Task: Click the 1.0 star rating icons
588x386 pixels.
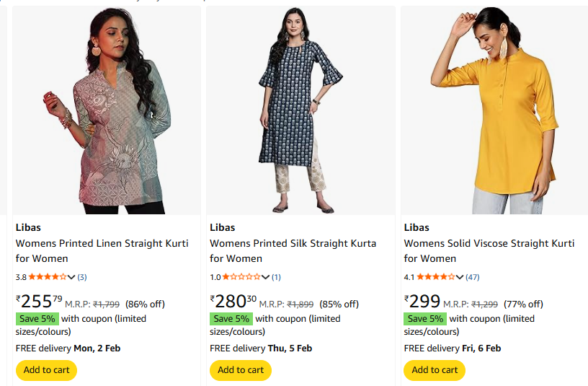Action: coord(241,277)
